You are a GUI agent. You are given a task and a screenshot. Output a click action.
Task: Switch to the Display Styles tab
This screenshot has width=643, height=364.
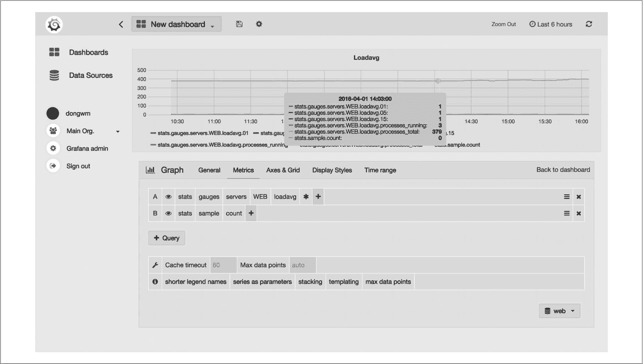click(x=332, y=170)
